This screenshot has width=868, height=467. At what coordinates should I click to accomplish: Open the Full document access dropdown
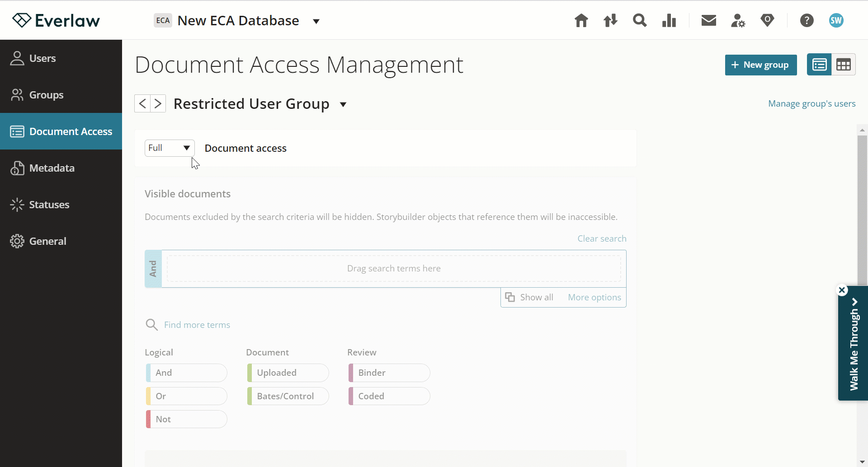[x=170, y=148]
